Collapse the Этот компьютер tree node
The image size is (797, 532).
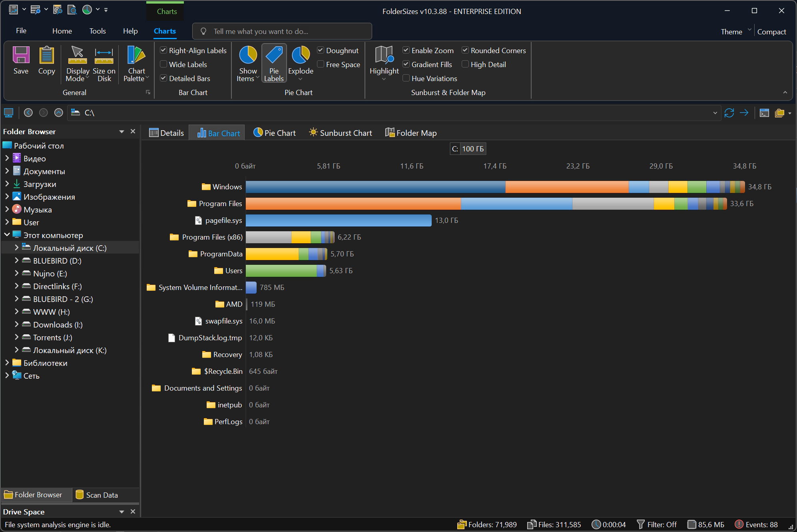point(7,235)
